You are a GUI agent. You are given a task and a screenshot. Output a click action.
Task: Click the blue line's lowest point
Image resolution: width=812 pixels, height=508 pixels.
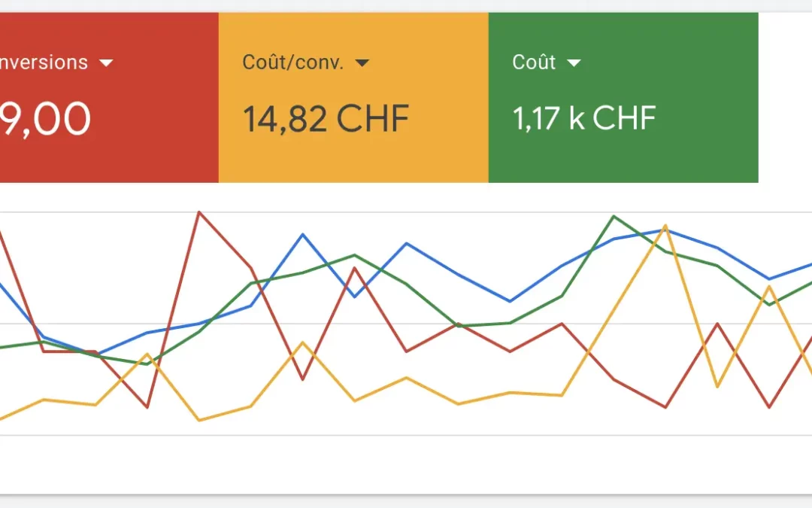point(95,354)
